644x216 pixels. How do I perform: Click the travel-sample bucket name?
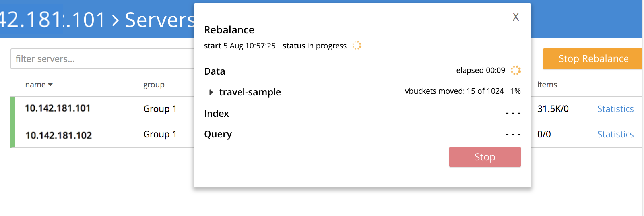click(x=250, y=92)
